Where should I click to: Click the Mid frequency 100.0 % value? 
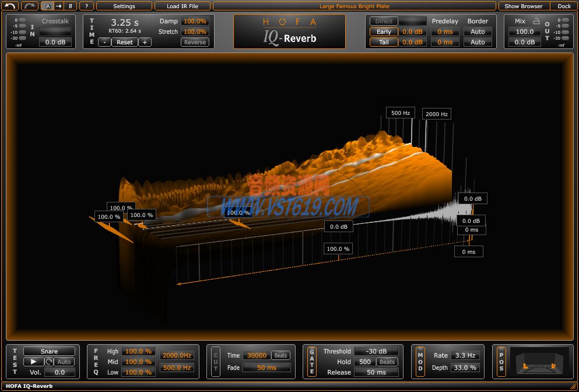(x=138, y=362)
